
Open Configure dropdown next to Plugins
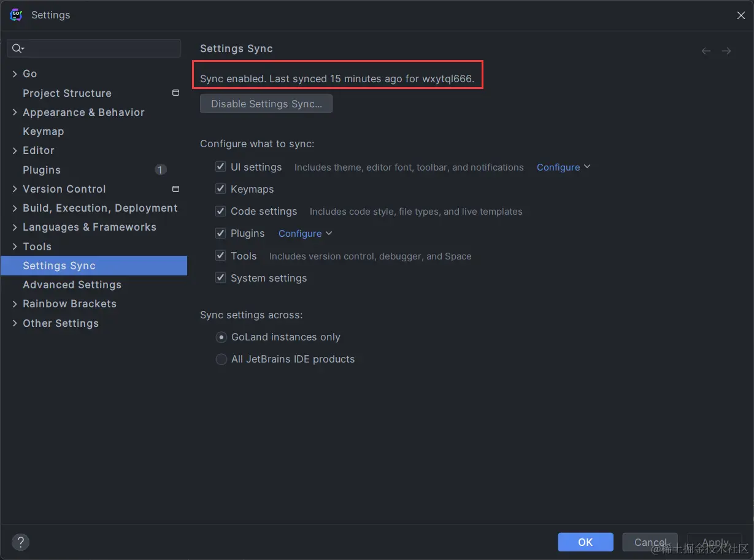coord(305,233)
